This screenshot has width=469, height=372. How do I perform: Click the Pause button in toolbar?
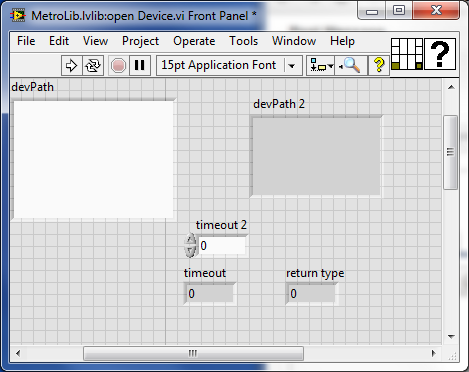140,65
